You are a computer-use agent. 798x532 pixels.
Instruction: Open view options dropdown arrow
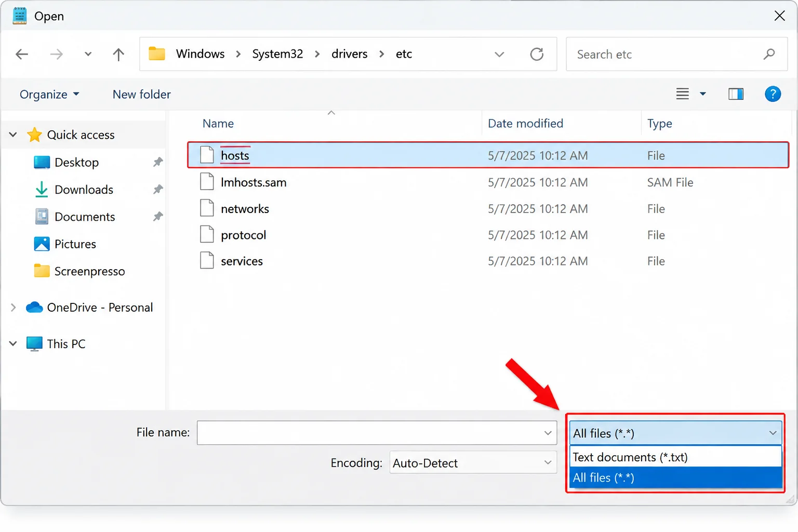coord(703,94)
